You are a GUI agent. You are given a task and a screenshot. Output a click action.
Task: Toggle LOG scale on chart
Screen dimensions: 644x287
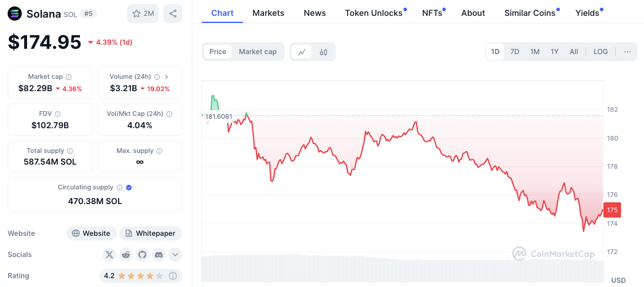pyautogui.click(x=600, y=52)
